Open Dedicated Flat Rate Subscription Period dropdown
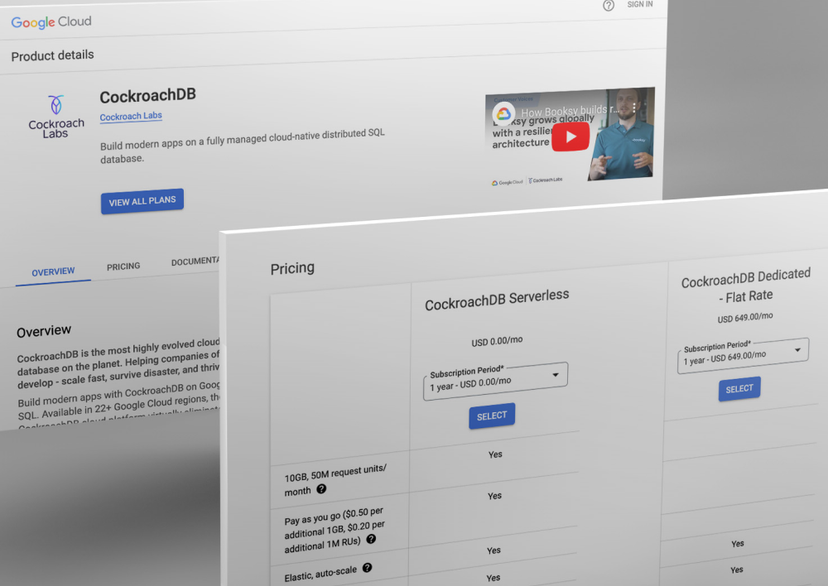 pyautogui.click(x=742, y=354)
